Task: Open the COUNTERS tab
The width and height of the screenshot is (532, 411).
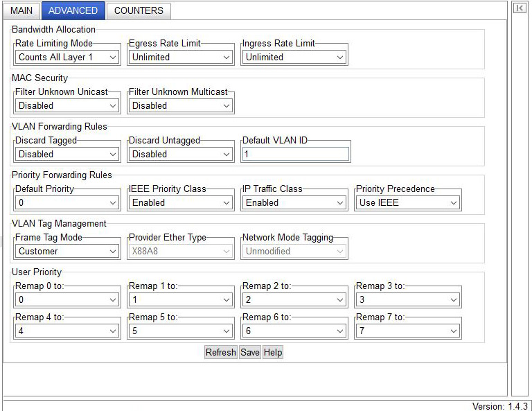Action: pyautogui.click(x=139, y=10)
